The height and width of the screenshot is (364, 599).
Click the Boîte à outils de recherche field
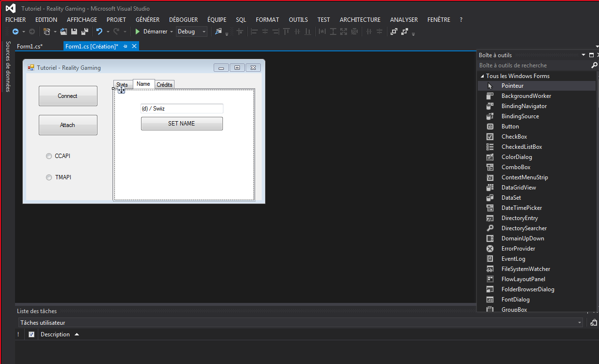coord(533,65)
